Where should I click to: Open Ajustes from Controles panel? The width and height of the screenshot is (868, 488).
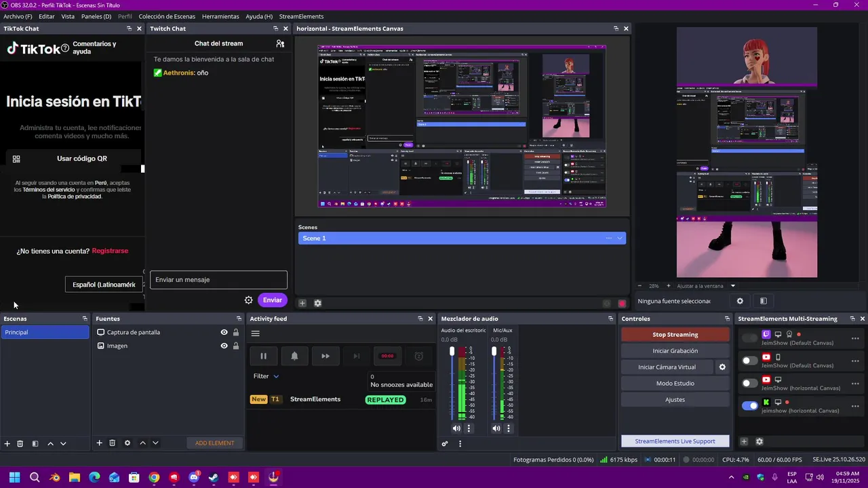[675, 400]
